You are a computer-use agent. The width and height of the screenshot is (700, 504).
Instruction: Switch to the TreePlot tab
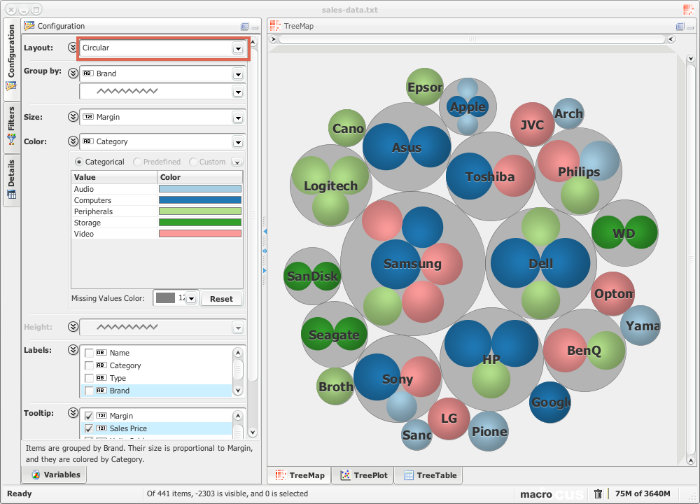(363, 476)
